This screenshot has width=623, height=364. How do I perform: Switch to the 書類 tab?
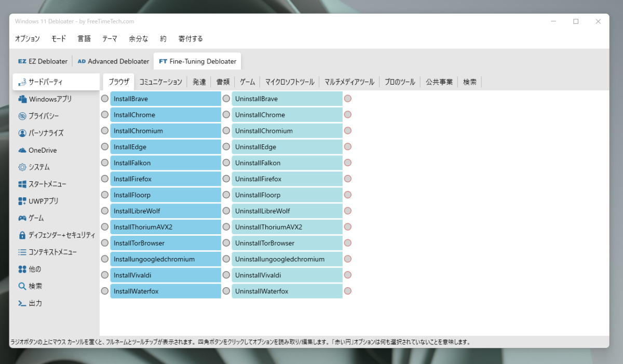pyautogui.click(x=223, y=82)
